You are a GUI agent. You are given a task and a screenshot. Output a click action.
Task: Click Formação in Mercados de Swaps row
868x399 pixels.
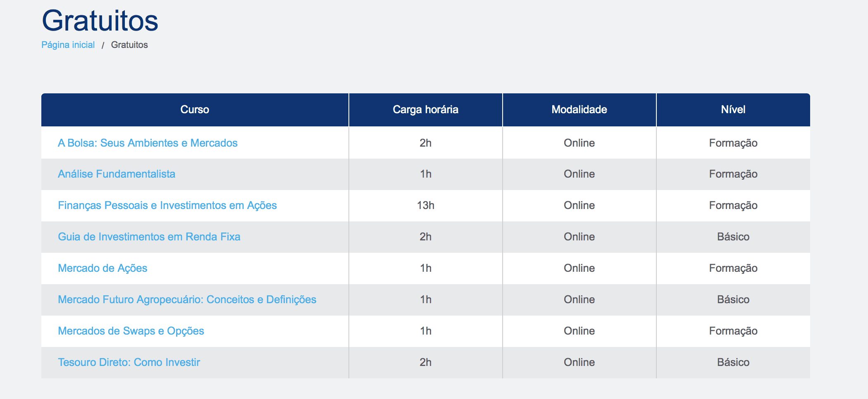(733, 331)
